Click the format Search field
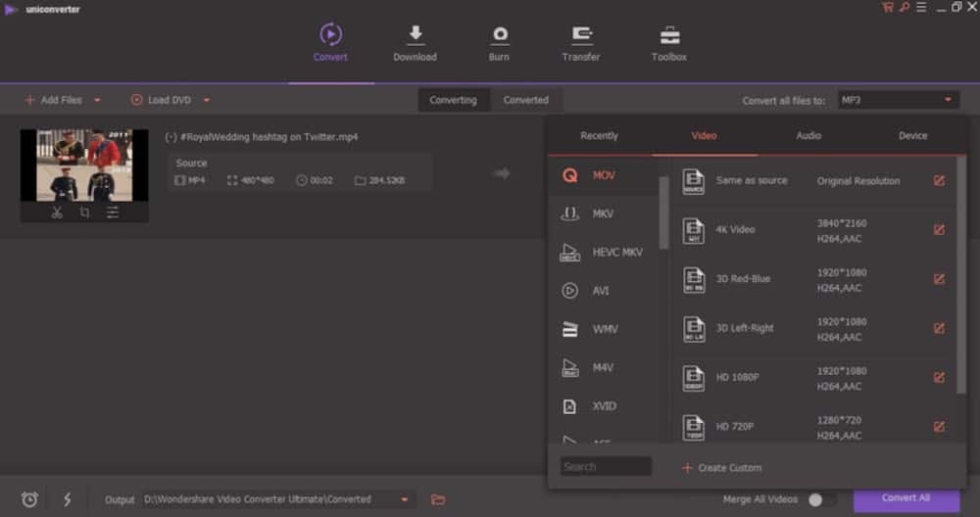The width and height of the screenshot is (980, 517). (606, 467)
